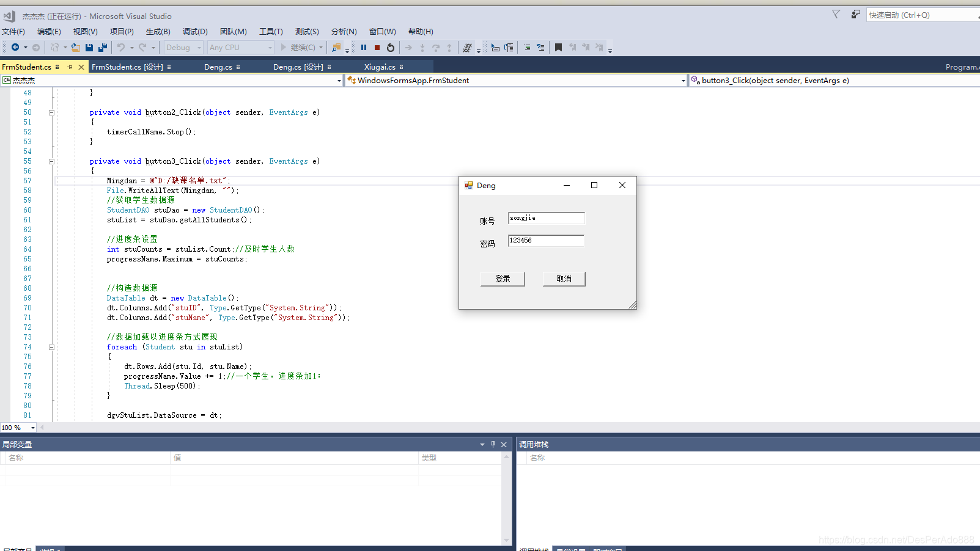Click the 账号 field containing songjie
980x551 pixels.
[x=547, y=218]
